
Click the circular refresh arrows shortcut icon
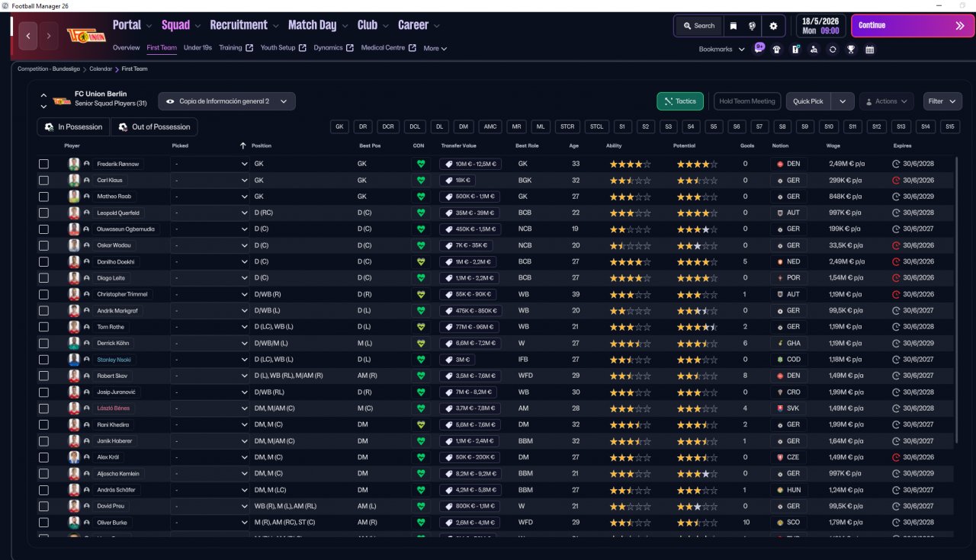click(x=833, y=50)
